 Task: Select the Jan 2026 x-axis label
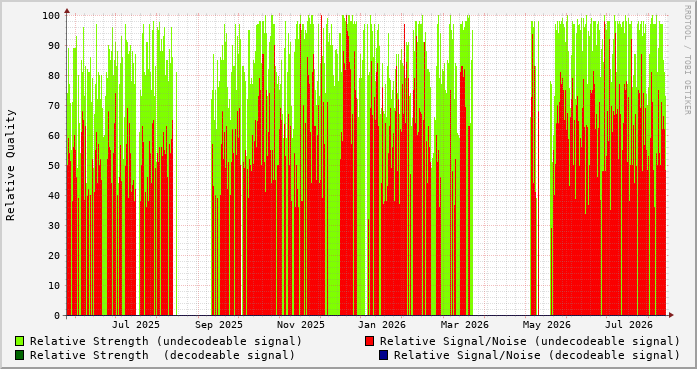382,325
